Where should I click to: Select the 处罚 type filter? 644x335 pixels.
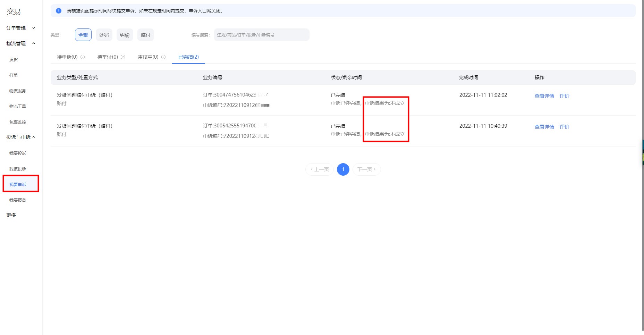[x=104, y=34]
